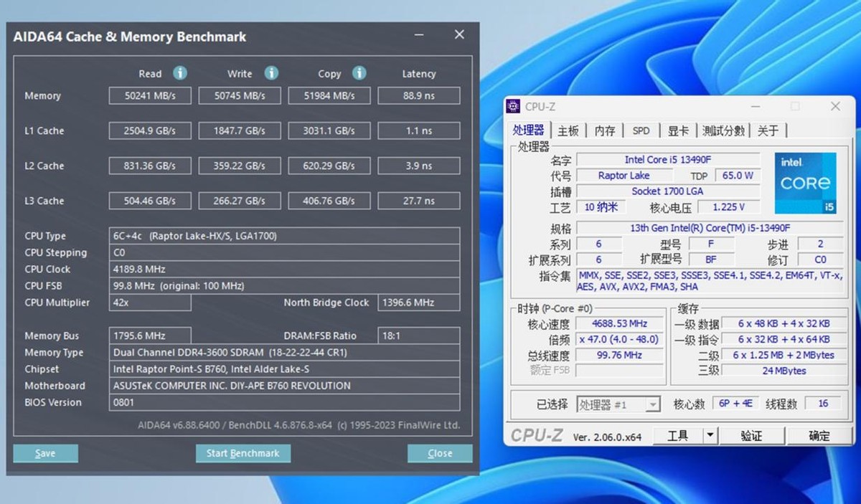
Task: Click the CPU-Z application icon in the title bar
Action: 513,106
